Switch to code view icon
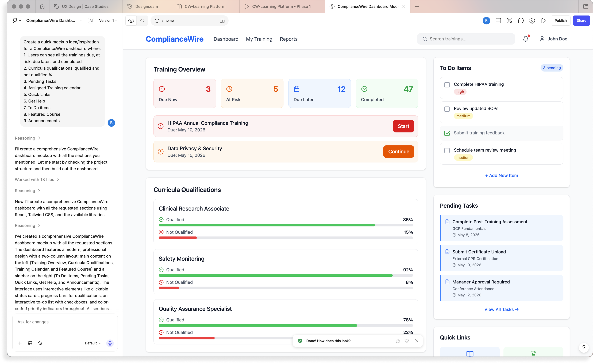 click(x=142, y=21)
